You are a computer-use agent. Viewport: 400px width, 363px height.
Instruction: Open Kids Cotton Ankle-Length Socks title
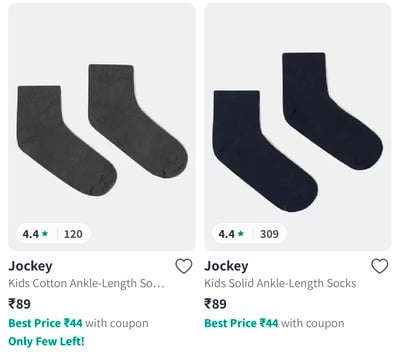(86, 283)
